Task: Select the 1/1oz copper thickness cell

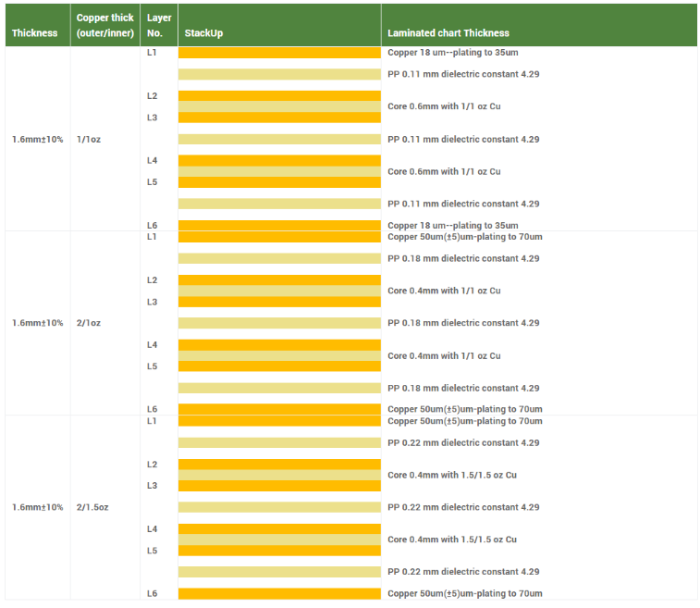Action: pos(89,140)
